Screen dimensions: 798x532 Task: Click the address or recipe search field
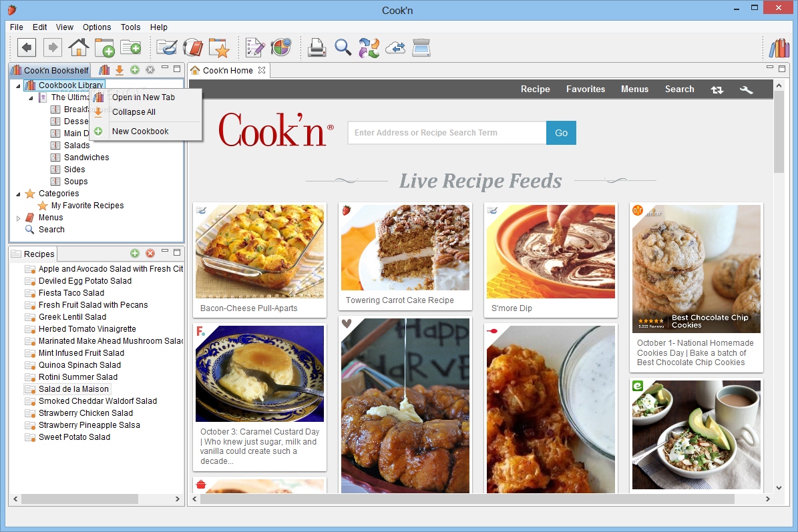point(447,133)
